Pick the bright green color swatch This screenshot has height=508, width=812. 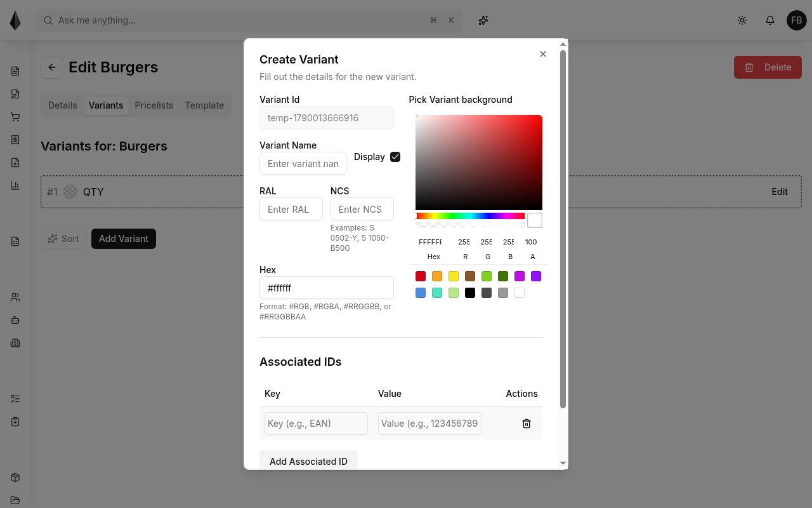click(487, 276)
